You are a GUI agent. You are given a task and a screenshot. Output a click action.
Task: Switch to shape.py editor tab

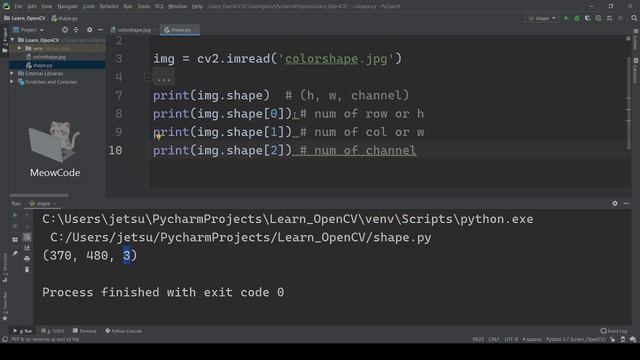click(180, 30)
